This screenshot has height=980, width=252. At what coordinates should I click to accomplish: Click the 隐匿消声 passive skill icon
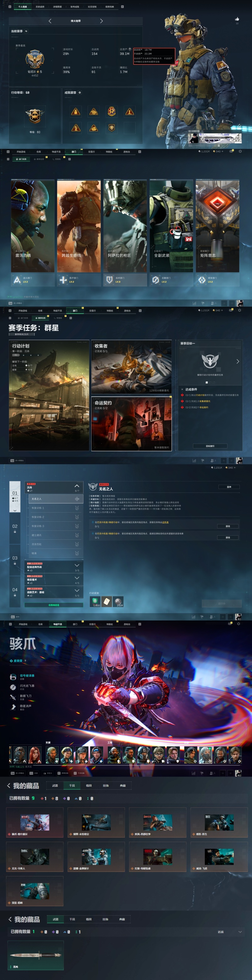pyautogui.click(x=13, y=707)
